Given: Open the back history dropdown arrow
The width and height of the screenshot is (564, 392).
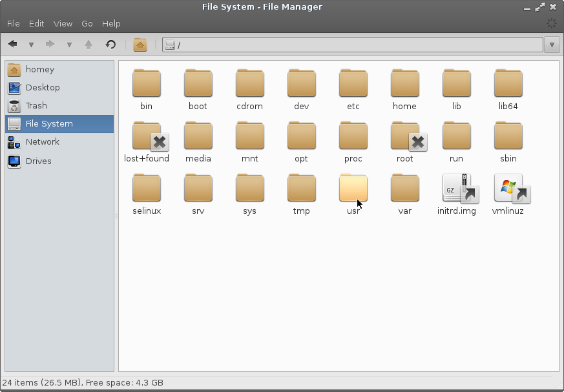Looking at the screenshot, I should 31,45.
